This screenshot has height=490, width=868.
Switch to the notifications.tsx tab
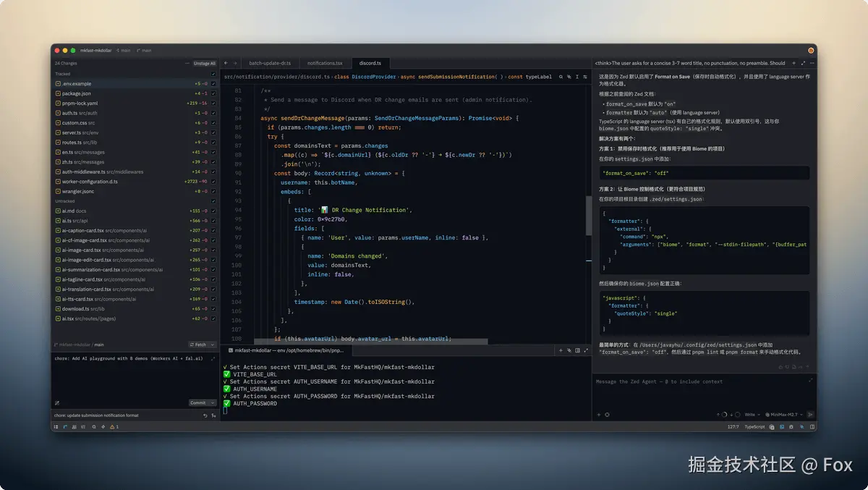coord(325,63)
